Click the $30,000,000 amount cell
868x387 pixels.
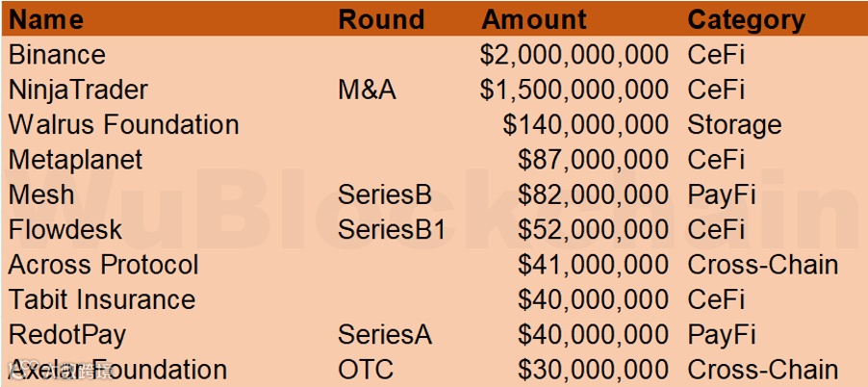pos(594,370)
